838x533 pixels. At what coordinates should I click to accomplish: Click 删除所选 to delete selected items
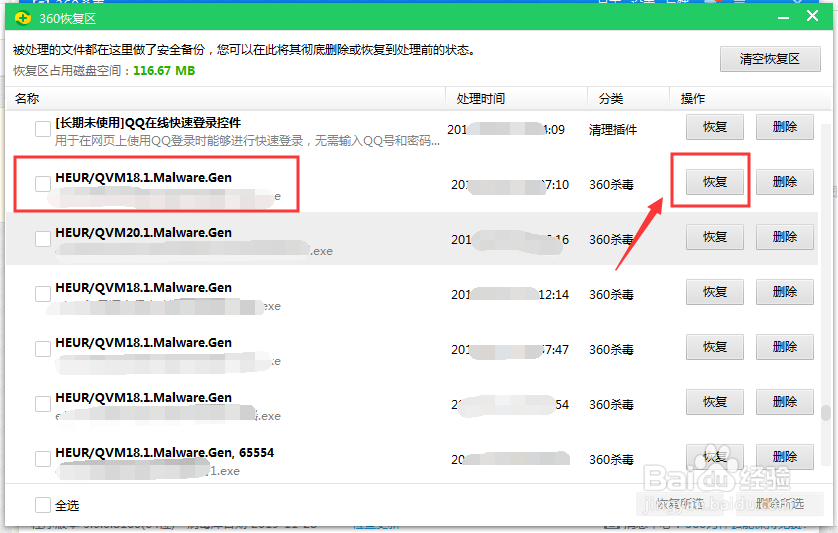[x=780, y=504]
